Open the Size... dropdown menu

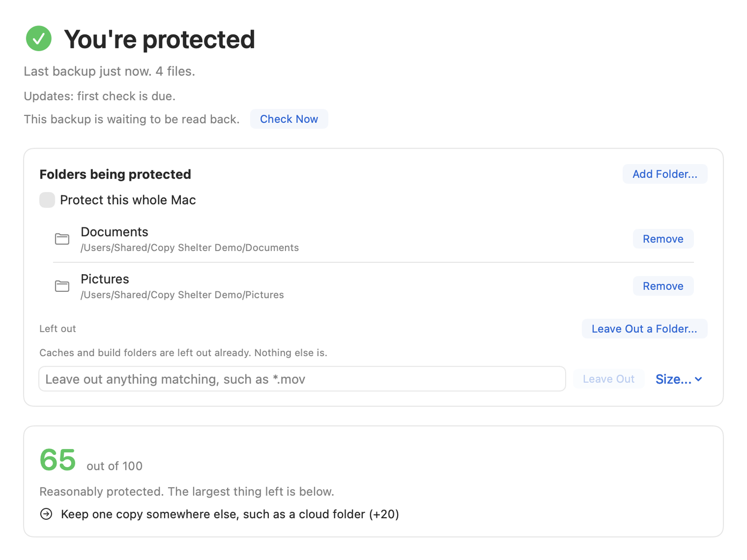679,379
